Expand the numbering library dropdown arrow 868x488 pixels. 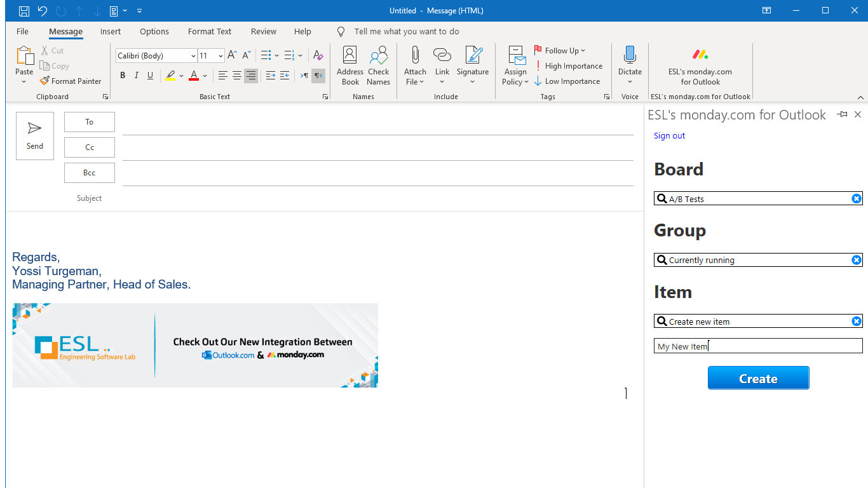(x=300, y=55)
